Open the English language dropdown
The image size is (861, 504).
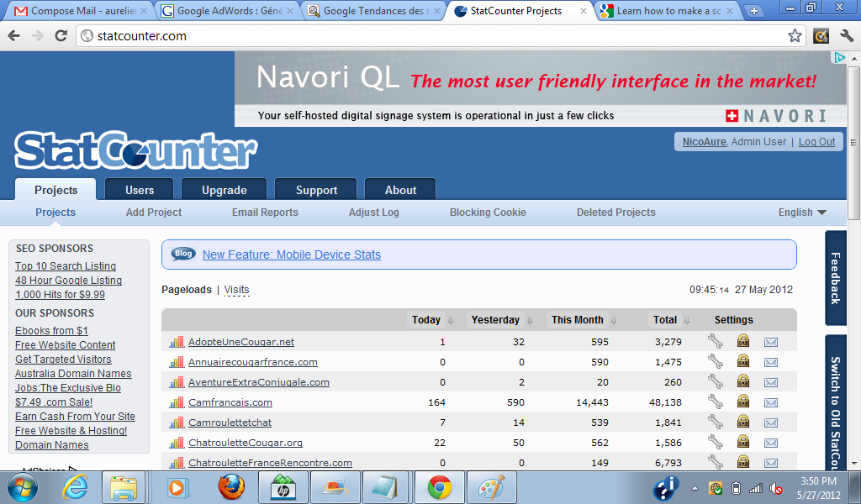pos(801,213)
